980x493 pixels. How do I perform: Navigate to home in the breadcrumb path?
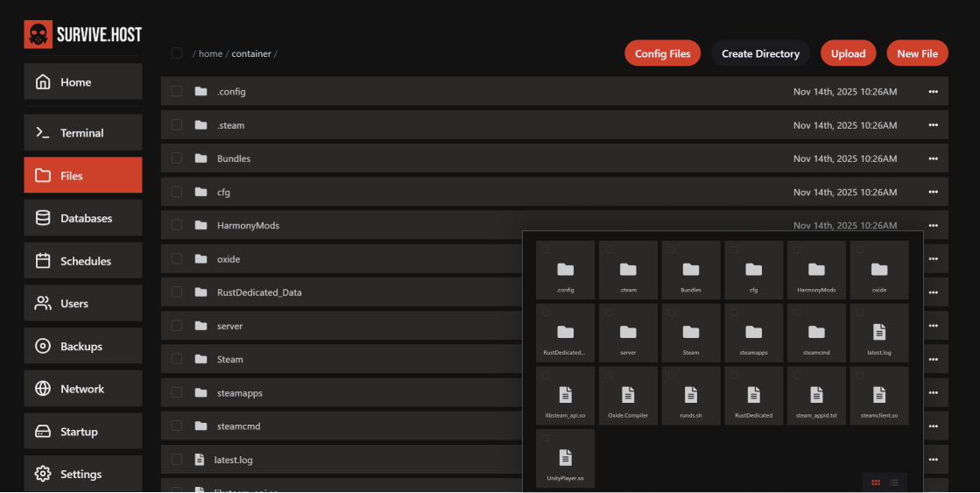210,54
